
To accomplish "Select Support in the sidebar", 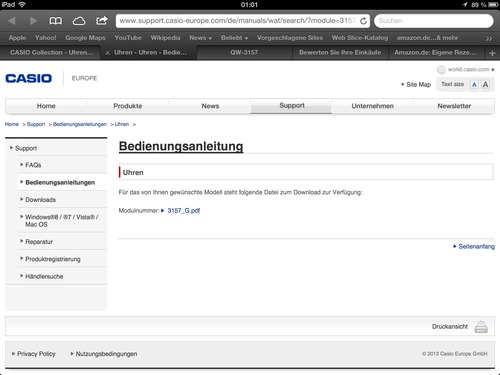I will (26, 148).
